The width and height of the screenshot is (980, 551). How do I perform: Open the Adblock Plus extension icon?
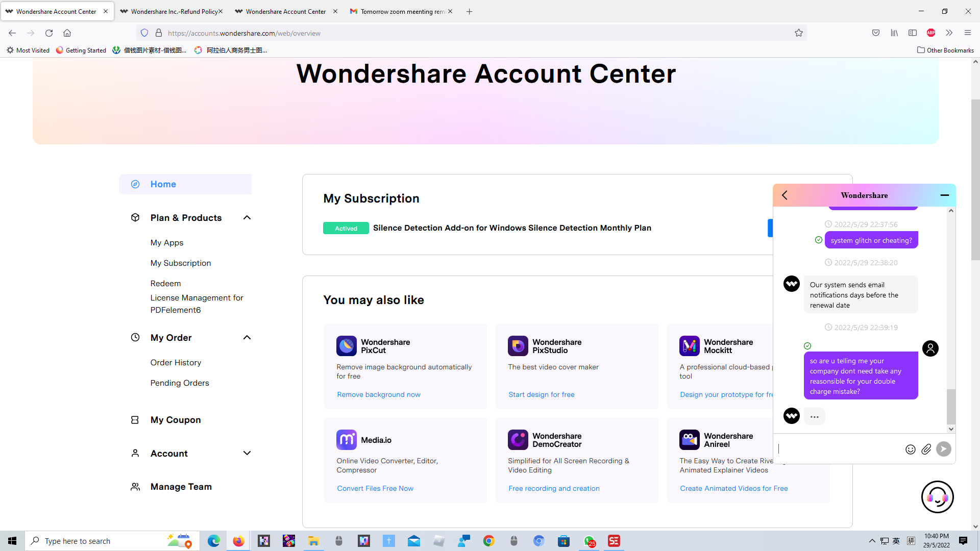point(930,33)
